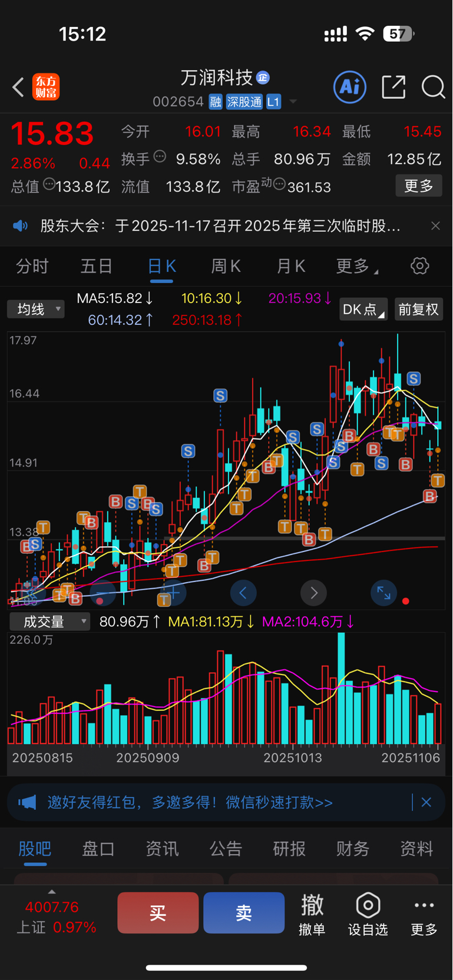This screenshot has width=453, height=980.
Task: Open the 邀好友得红包 promo link
Action: click(x=190, y=802)
